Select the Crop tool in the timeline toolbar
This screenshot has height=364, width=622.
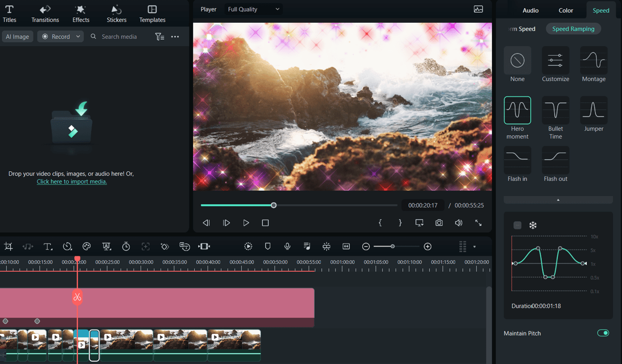pos(8,246)
